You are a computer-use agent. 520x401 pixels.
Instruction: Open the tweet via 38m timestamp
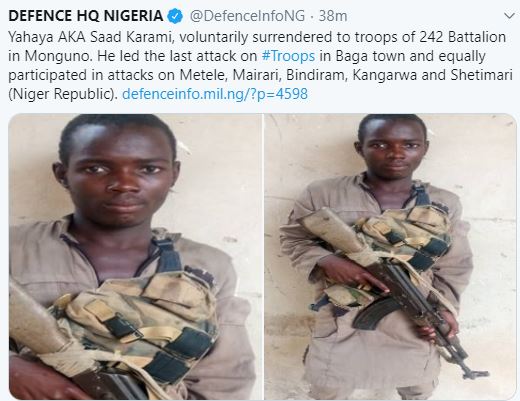(333, 16)
